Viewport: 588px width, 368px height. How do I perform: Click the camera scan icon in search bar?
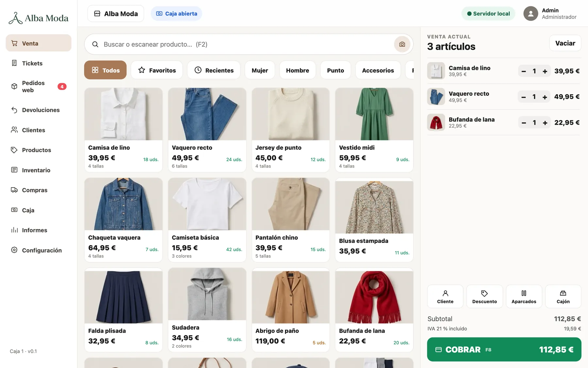coord(402,44)
